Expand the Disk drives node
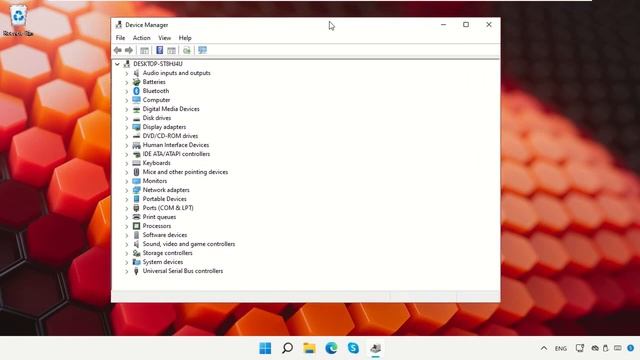Viewport: 640px width, 360px height. coord(127,118)
